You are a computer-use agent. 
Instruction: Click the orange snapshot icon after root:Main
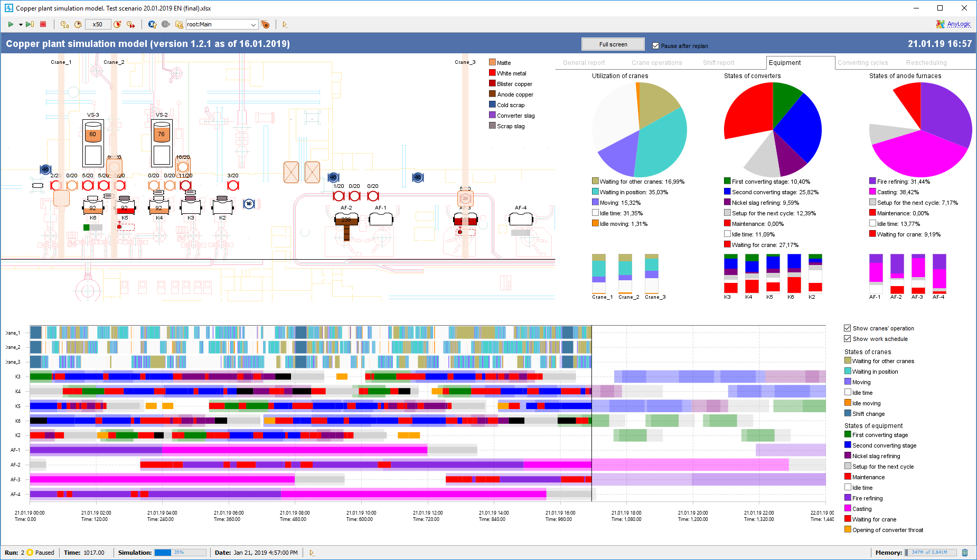[266, 24]
